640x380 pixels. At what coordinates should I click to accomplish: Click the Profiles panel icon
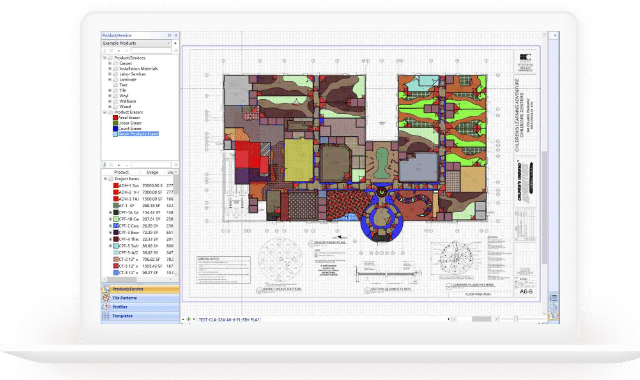click(106, 307)
